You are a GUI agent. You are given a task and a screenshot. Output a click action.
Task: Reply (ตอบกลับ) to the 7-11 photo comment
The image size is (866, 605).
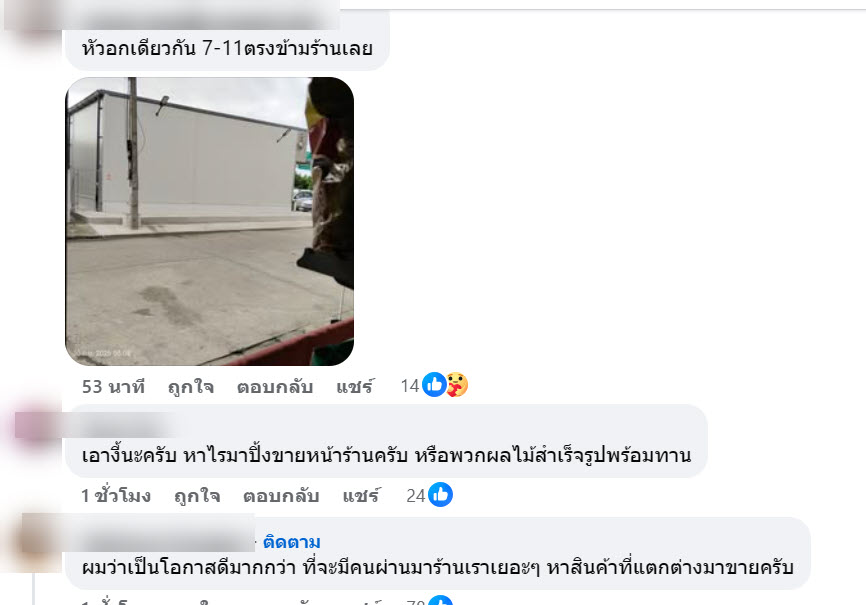click(x=274, y=387)
